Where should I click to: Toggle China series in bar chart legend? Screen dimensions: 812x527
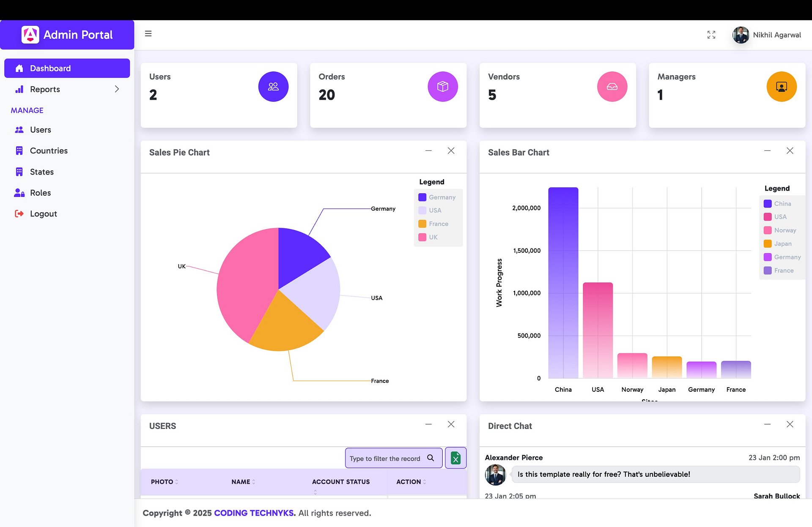(777, 204)
